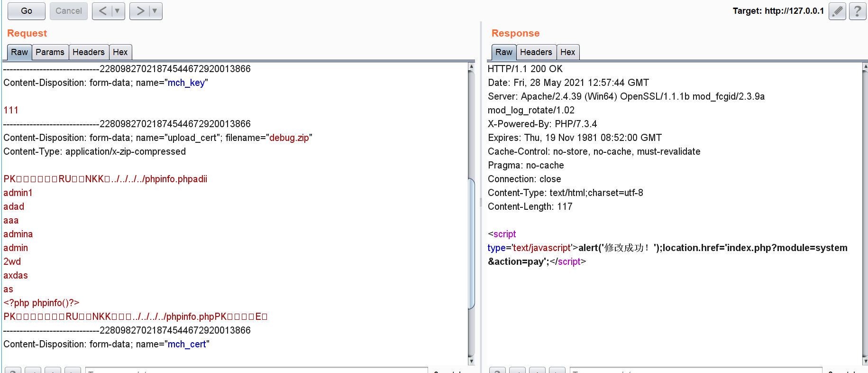This screenshot has width=868, height=373.
Task: Open help with the question mark icon
Action: pyautogui.click(x=858, y=11)
